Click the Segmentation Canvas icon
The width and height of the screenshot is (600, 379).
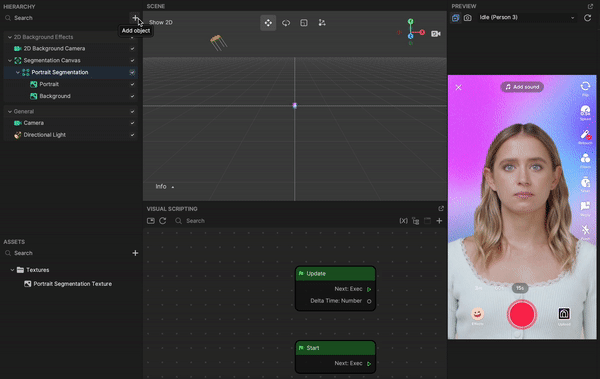click(x=18, y=60)
